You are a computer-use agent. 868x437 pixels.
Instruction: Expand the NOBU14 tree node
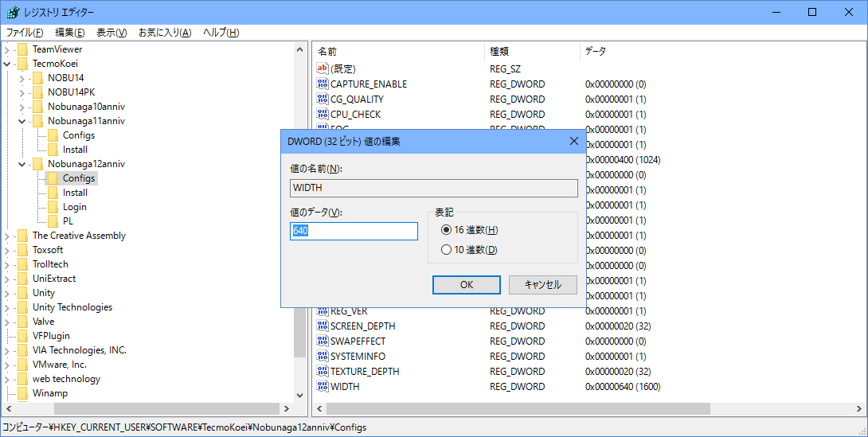click(22, 78)
